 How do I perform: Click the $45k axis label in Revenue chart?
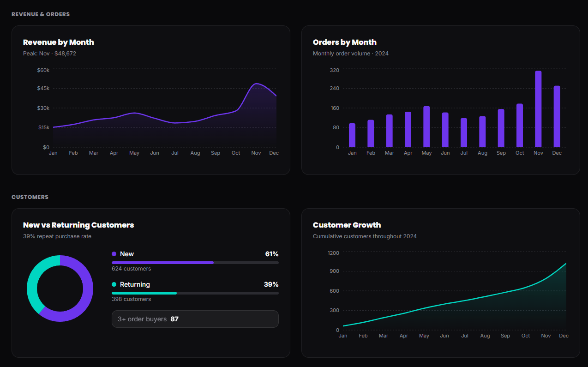tap(43, 88)
